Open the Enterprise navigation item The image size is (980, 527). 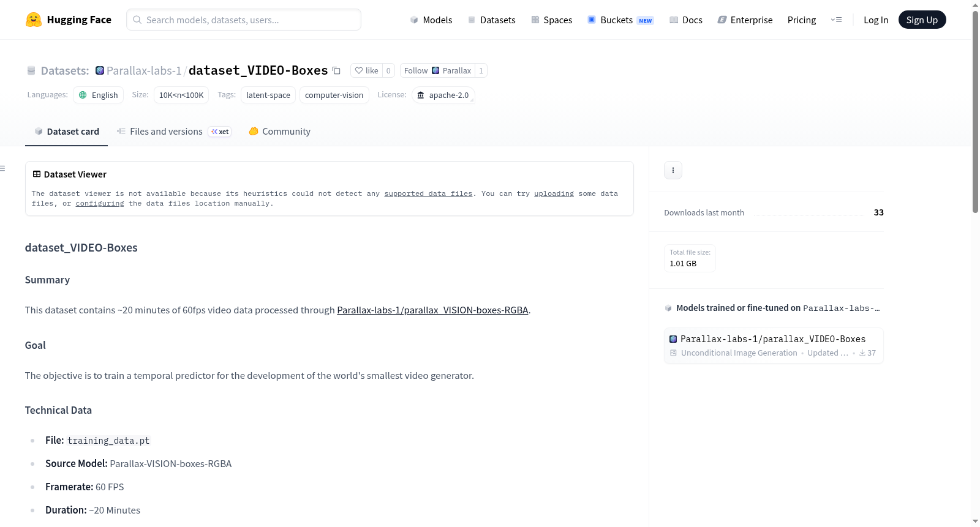745,20
